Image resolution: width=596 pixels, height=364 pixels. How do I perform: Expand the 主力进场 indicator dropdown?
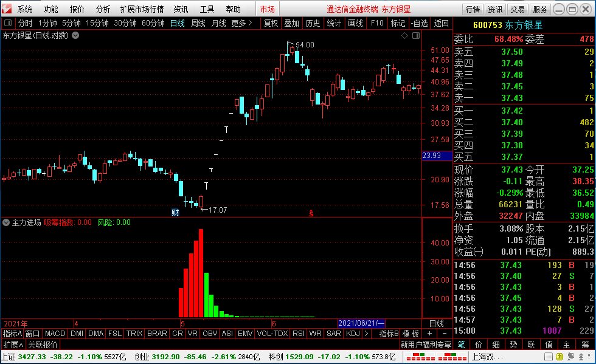[7, 222]
